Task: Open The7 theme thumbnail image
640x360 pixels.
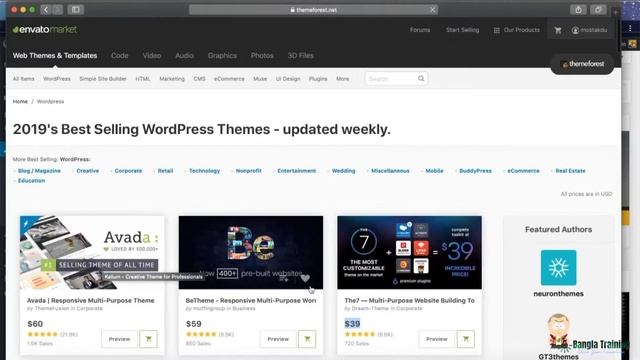Action: [x=409, y=252]
